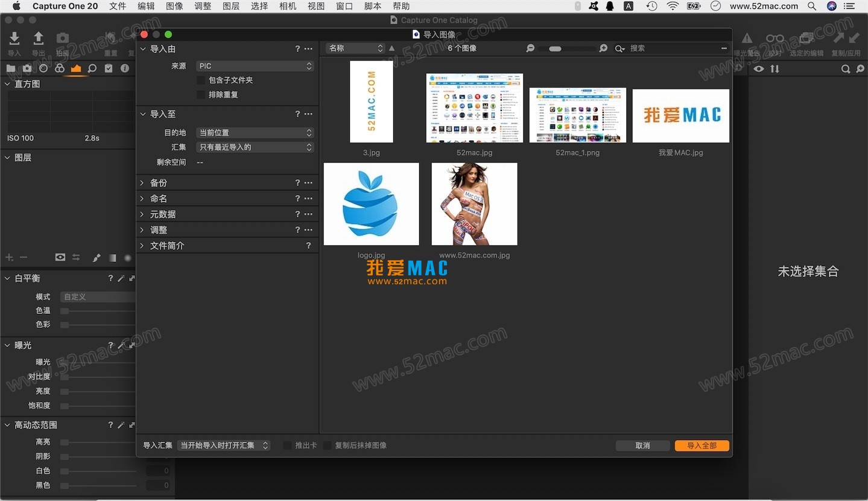The width and height of the screenshot is (868, 501).
Task: Click the Import (导入) toolbar icon
Action: [14, 39]
